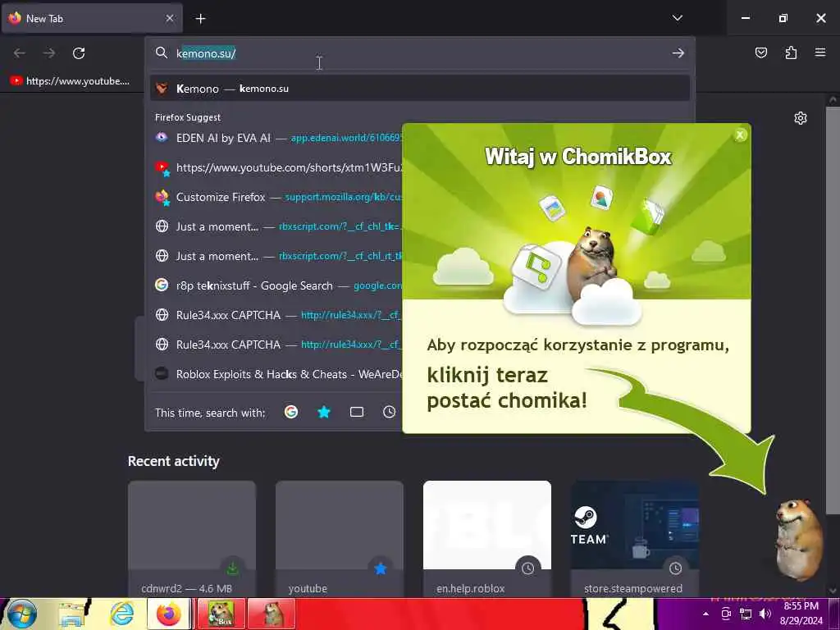The width and height of the screenshot is (840, 630).
Task: Select the Kemono — kemono.su suggestion
Action: pyautogui.click(x=420, y=89)
